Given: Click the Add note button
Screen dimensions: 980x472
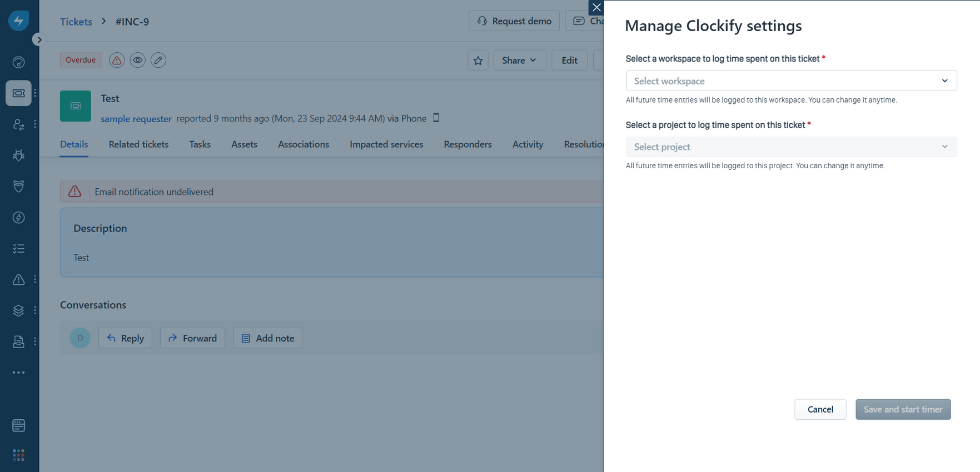Looking at the screenshot, I should 267,338.
